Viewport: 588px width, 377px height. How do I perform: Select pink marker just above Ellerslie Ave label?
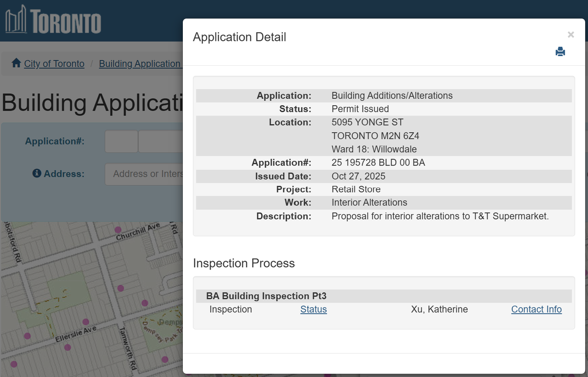pyautogui.click(x=85, y=322)
